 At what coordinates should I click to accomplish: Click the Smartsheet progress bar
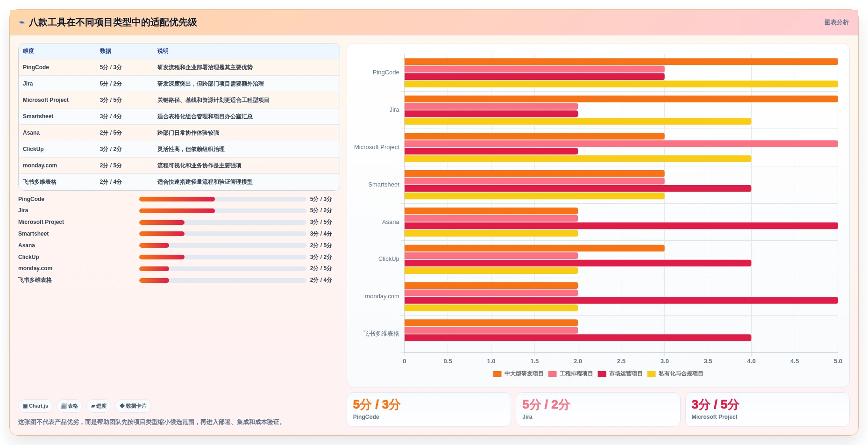(x=223, y=234)
